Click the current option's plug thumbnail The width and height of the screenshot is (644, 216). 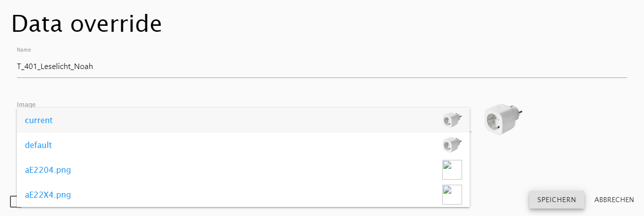pyautogui.click(x=452, y=120)
